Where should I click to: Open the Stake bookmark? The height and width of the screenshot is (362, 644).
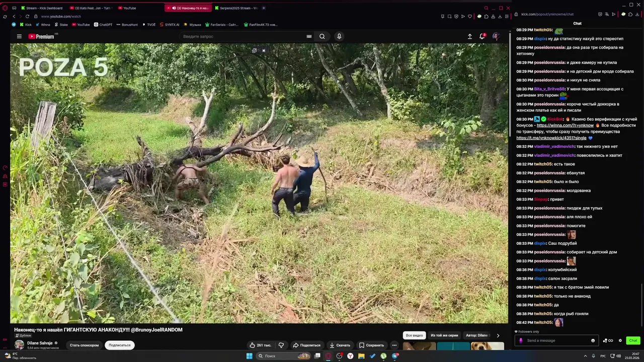(x=61, y=25)
